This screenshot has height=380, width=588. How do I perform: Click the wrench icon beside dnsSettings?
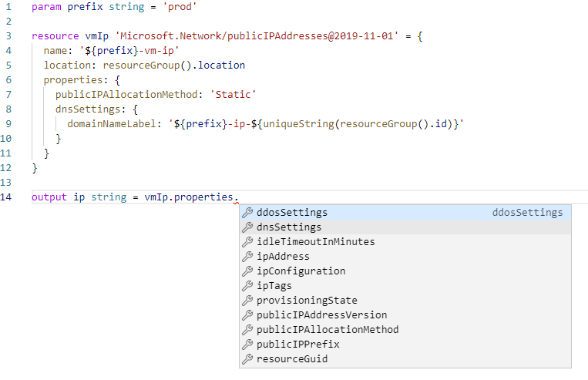tap(247, 227)
